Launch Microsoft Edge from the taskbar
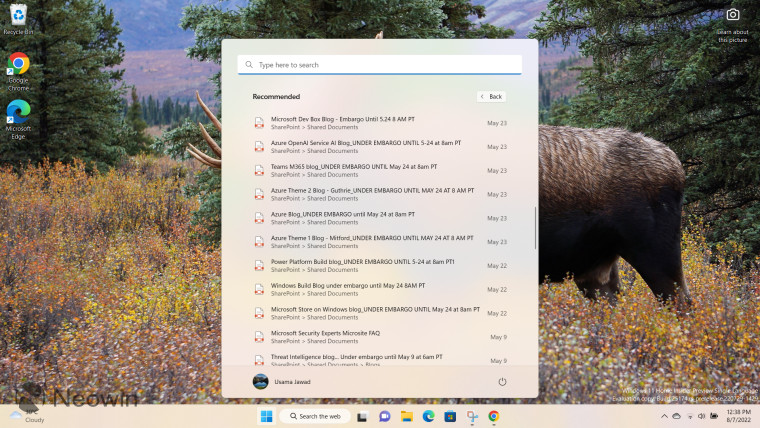Screen dimensions: 760x428 tap(428, 416)
